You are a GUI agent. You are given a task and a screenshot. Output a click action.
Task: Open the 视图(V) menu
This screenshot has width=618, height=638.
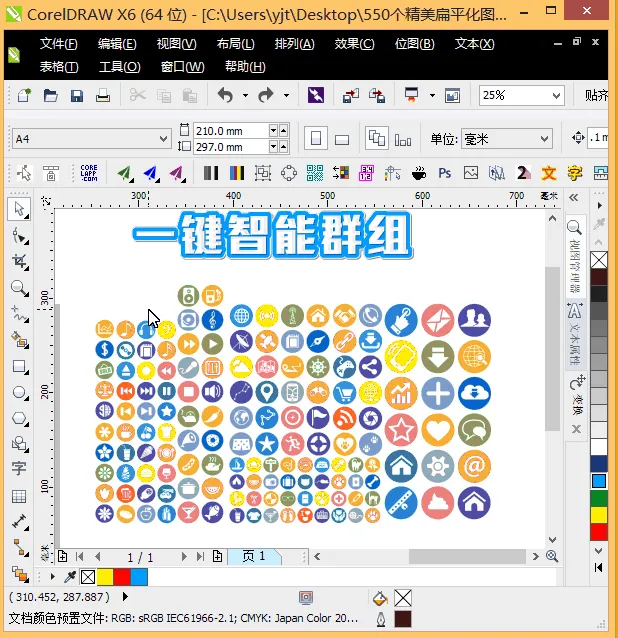[177, 44]
